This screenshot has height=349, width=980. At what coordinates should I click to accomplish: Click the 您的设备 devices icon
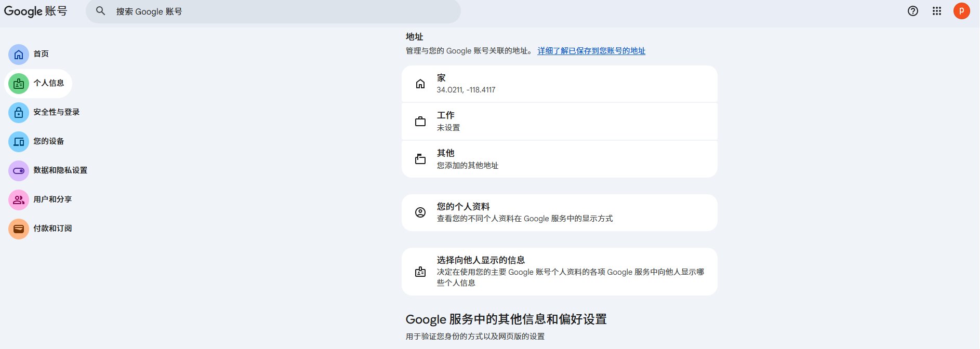[x=19, y=141]
